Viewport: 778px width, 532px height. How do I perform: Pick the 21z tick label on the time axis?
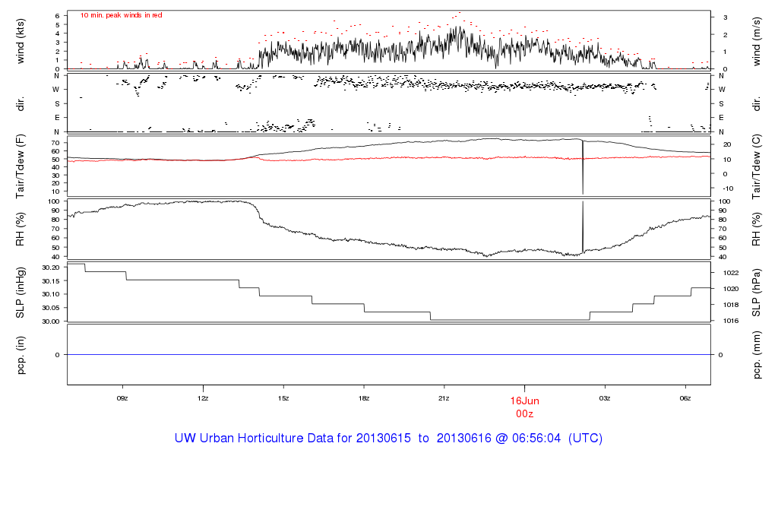pos(444,397)
